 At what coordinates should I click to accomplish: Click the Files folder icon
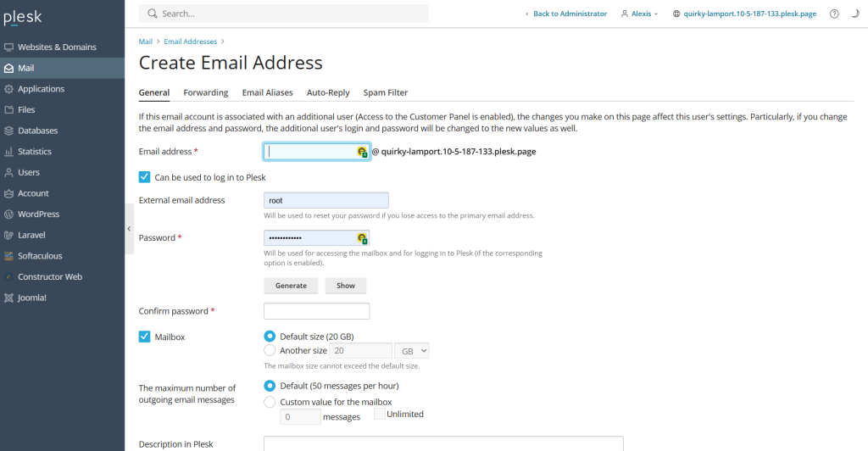(x=8, y=109)
